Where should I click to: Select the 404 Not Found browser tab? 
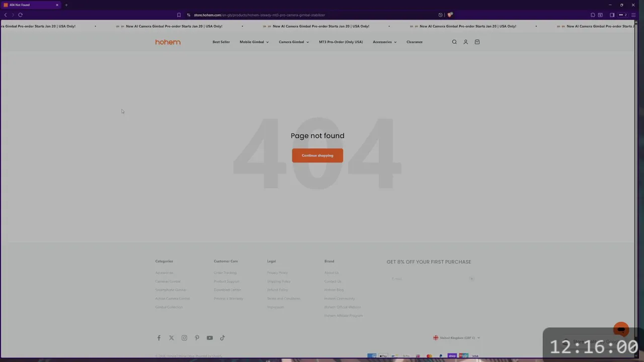[x=30, y=5]
